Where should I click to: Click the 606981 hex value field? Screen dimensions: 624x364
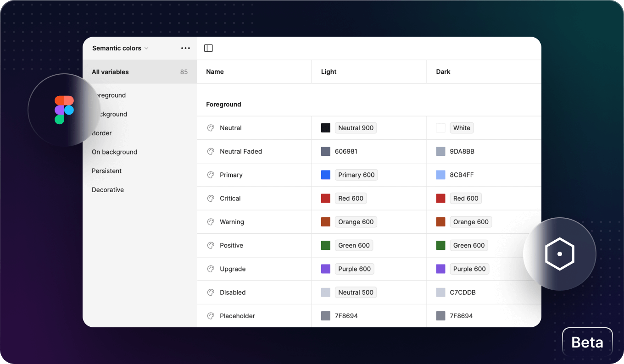[346, 151]
